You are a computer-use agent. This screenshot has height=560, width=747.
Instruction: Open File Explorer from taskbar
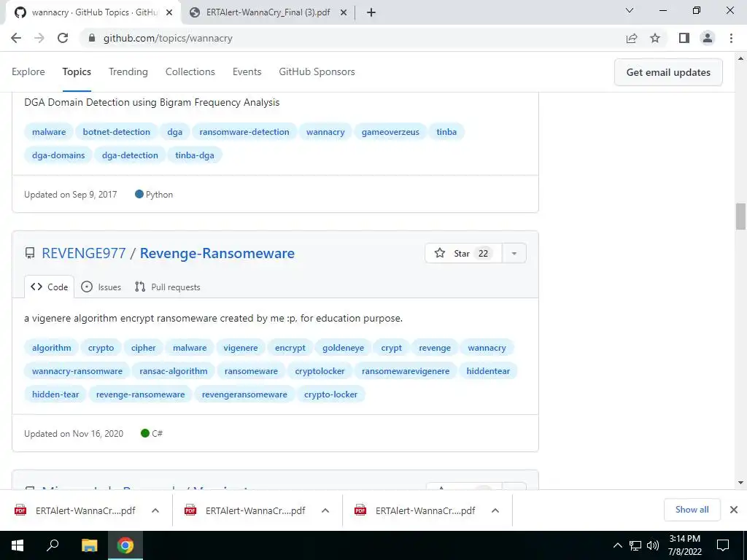(x=89, y=545)
